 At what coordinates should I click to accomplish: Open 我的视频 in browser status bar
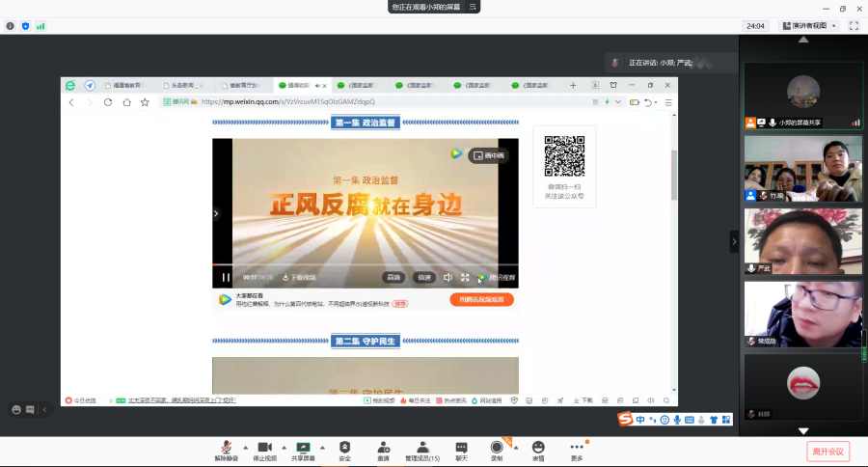pos(379,400)
